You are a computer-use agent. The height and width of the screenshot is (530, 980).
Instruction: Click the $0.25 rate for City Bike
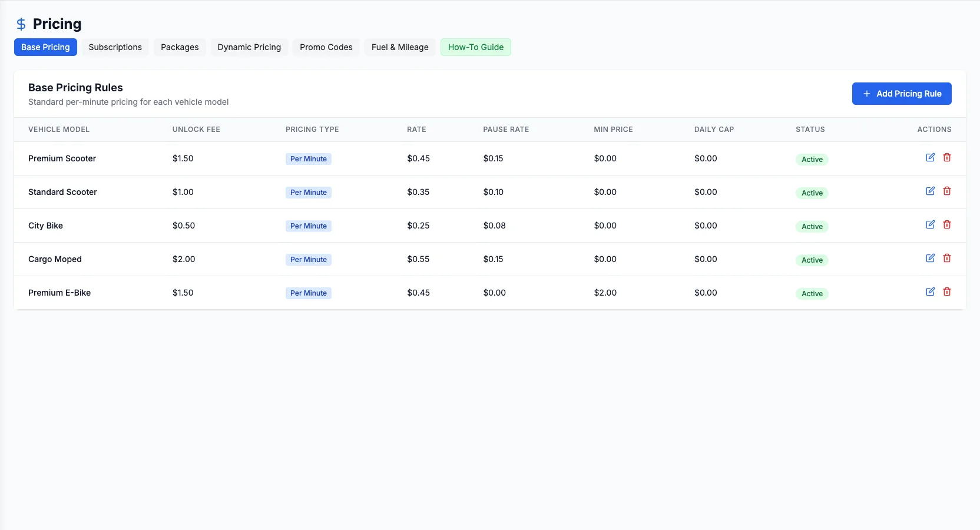(418, 226)
